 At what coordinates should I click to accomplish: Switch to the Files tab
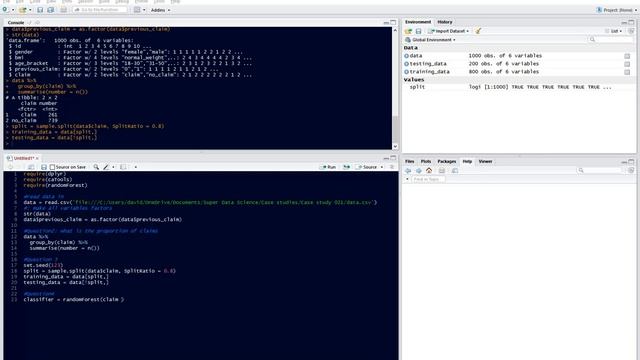(409, 162)
